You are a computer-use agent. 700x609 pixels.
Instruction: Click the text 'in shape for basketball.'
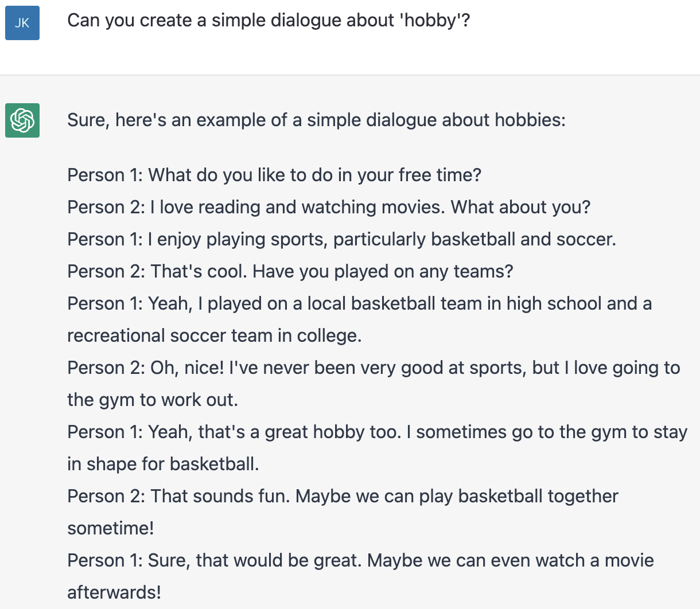(x=163, y=464)
